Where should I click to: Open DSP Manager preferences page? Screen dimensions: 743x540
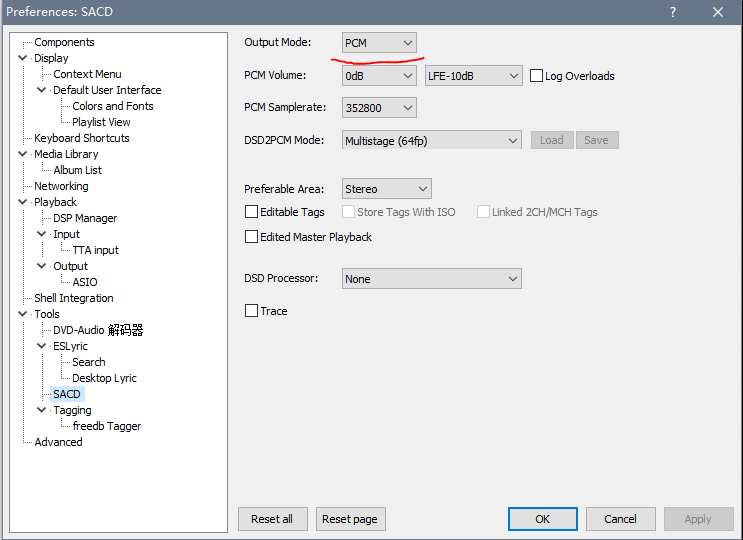[85, 218]
